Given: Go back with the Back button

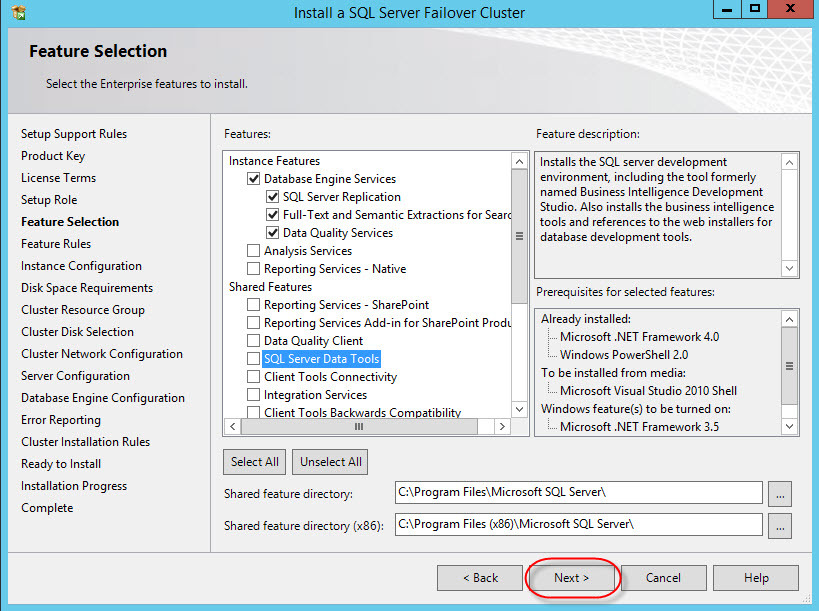Looking at the screenshot, I should [x=480, y=578].
